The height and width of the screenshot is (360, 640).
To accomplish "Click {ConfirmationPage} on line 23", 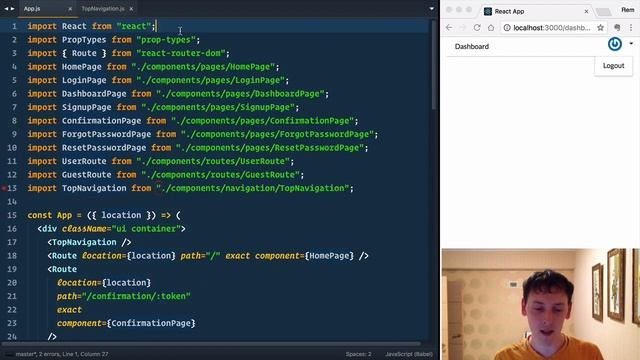I will tap(151, 323).
